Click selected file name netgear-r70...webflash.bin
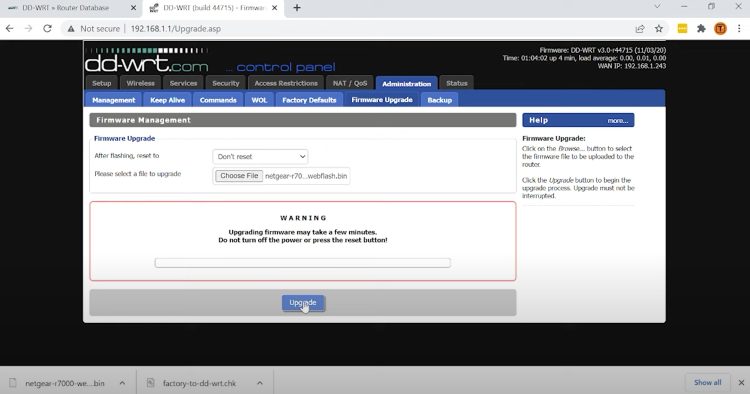Screen dimensions: 750x394 [x=306, y=176]
